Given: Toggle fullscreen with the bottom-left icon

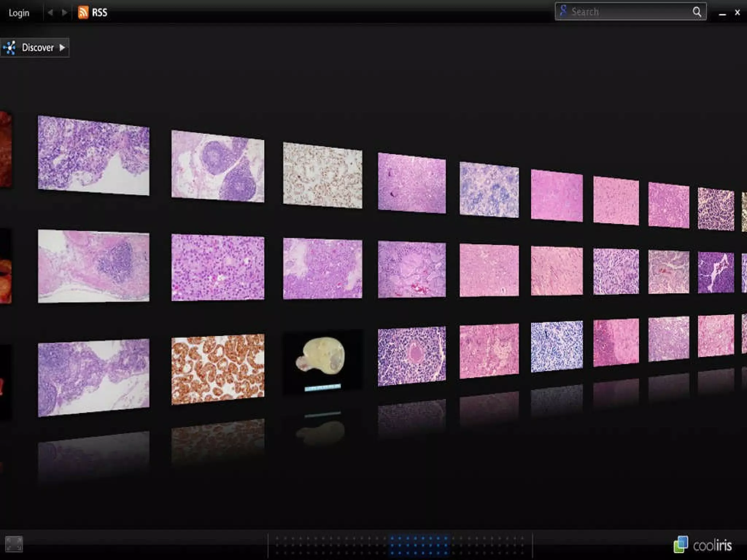Looking at the screenshot, I should (x=14, y=544).
